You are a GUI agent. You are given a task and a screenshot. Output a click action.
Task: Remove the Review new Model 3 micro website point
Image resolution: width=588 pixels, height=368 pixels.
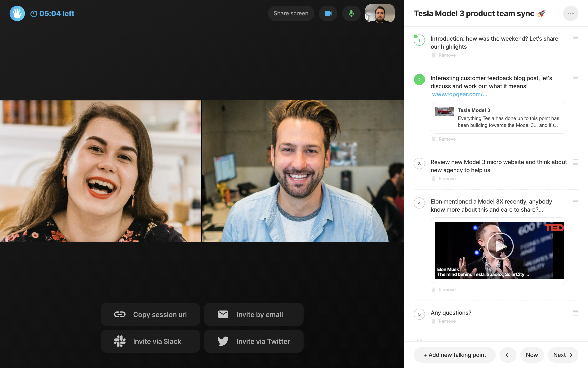444,179
